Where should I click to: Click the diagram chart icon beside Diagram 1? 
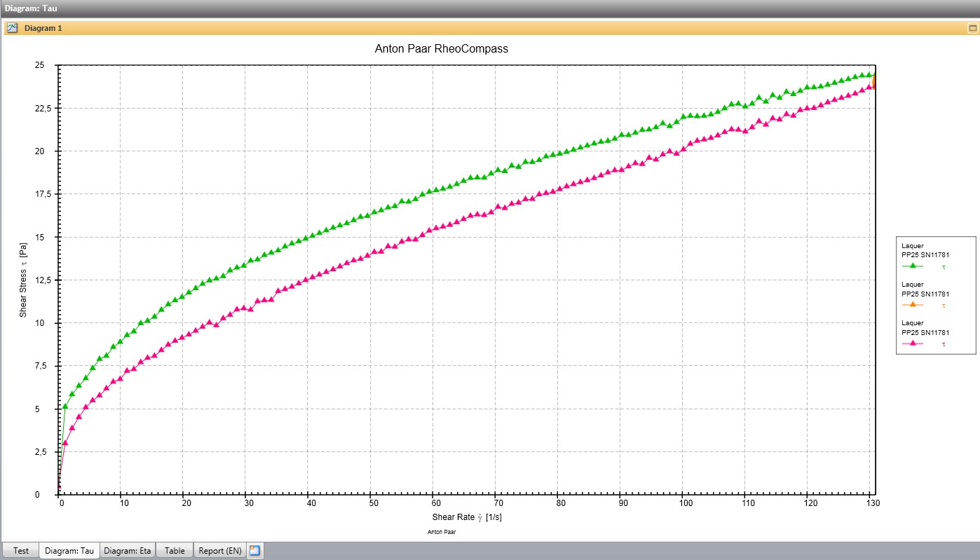point(12,28)
